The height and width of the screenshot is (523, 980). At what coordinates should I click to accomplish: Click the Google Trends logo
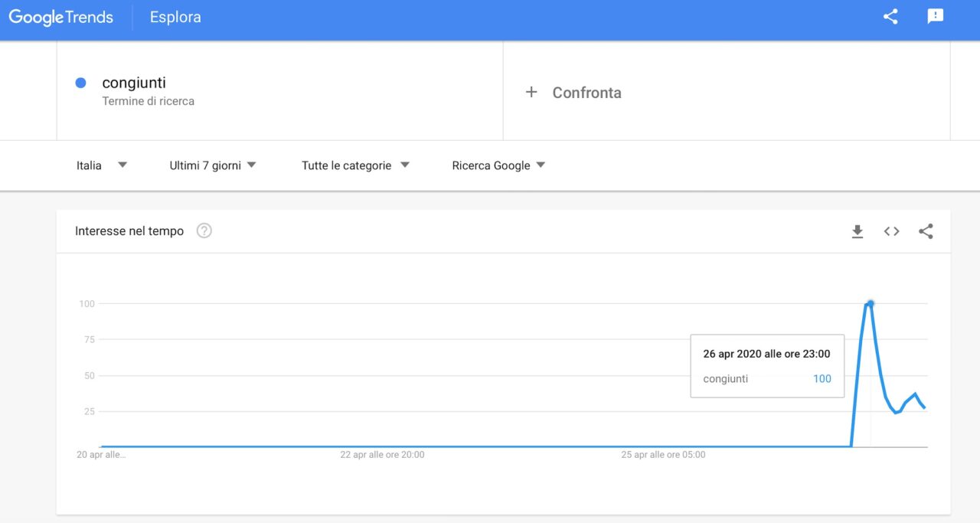click(61, 17)
